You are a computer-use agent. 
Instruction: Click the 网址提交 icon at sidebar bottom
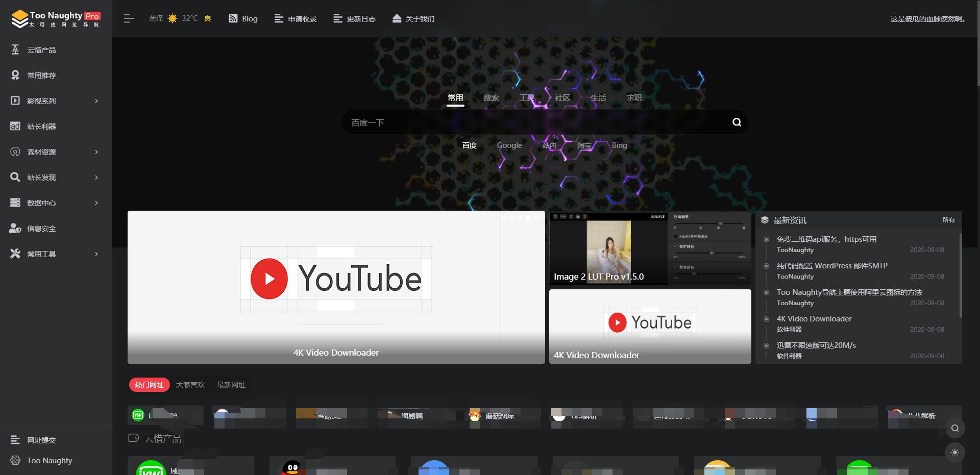pyautogui.click(x=15, y=440)
